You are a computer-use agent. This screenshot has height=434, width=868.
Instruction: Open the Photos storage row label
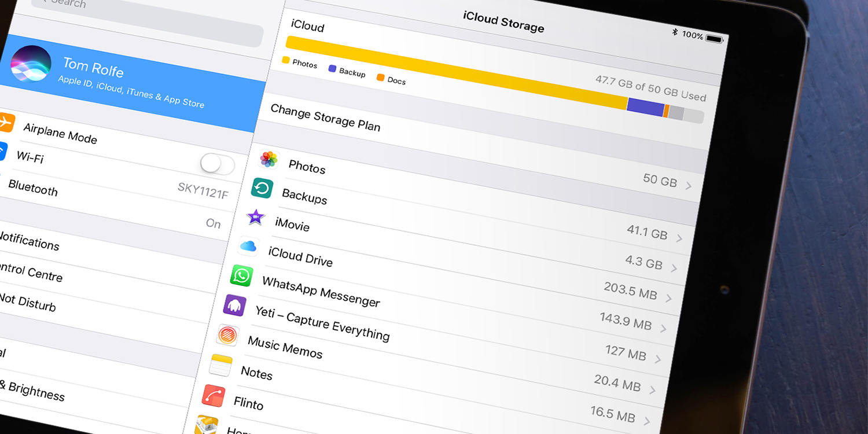coord(307,167)
